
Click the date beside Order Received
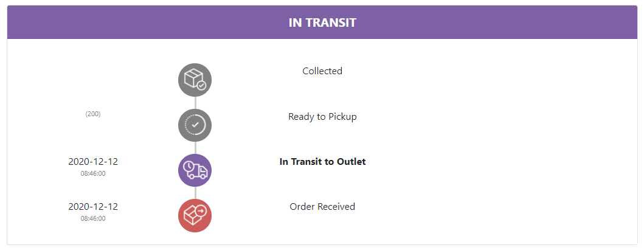[x=93, y=207]
